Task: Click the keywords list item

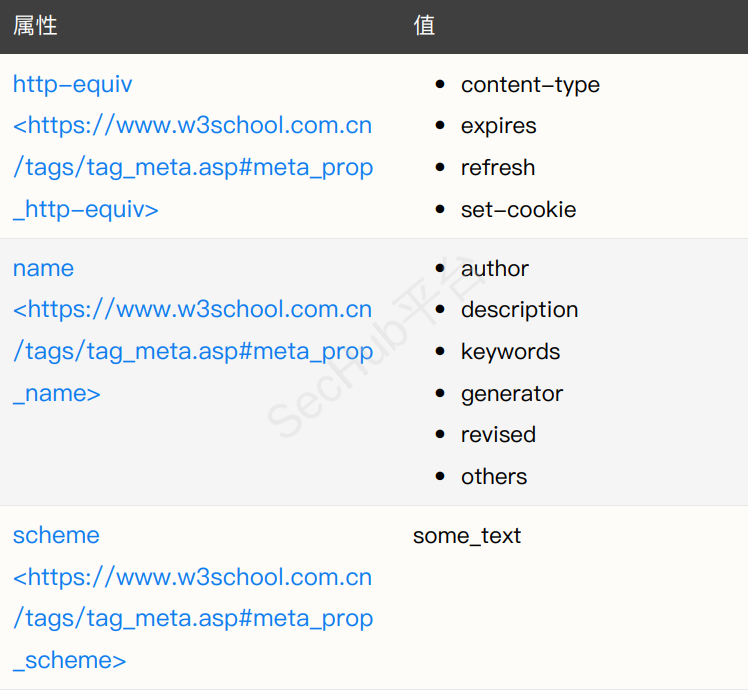Action: (510, 352)
